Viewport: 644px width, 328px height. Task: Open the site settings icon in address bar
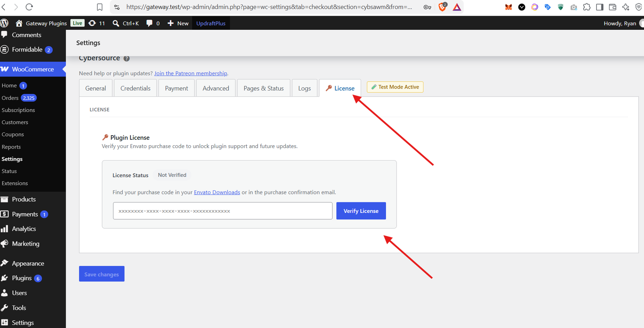point(117,7)
